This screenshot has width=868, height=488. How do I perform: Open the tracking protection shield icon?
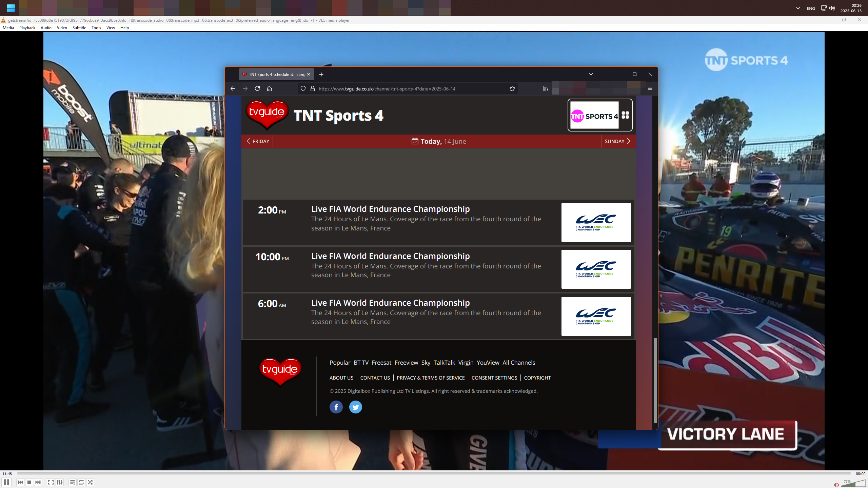pyautogui.click(x=303, y=88)
